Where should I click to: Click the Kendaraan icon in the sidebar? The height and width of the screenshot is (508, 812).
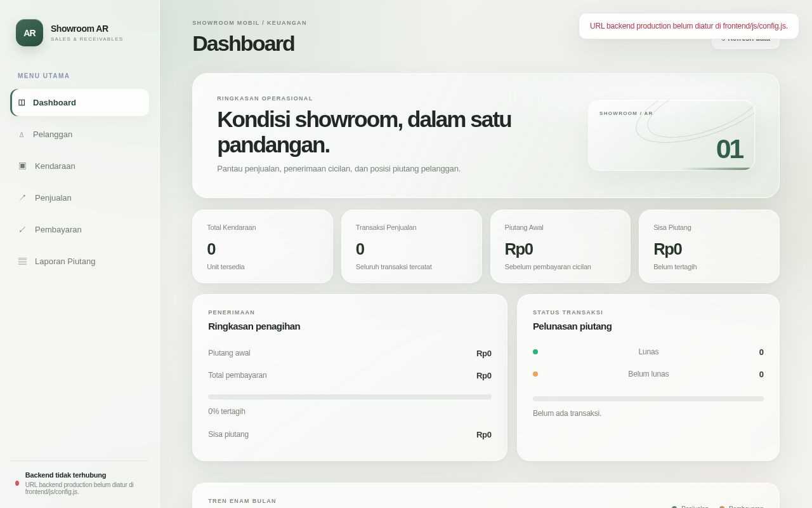coord(22,166)
